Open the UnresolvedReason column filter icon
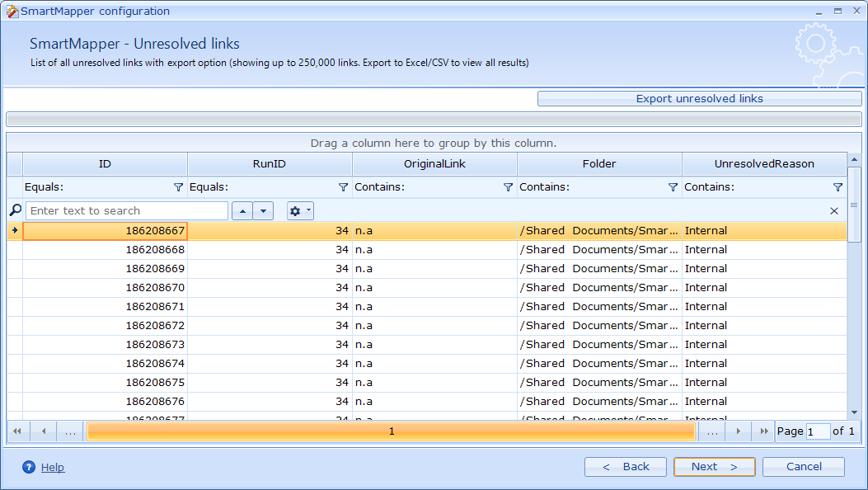The image size is (868, 490). coord(838,187)
